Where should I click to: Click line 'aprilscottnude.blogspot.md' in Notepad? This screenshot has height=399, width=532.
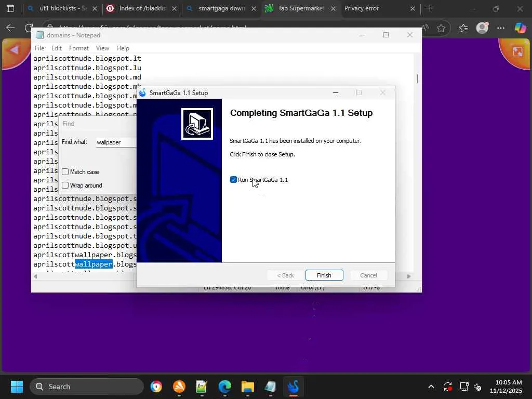(87, 77)
